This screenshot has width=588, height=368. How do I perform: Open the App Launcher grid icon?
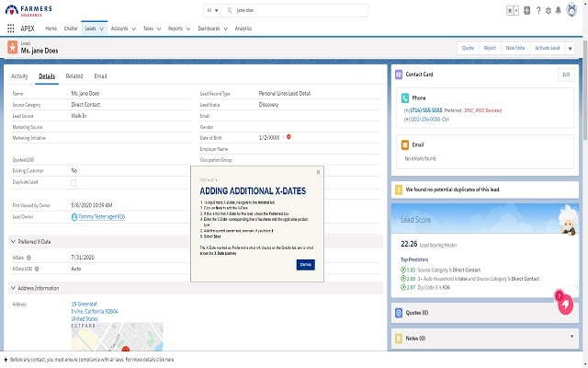11,29
